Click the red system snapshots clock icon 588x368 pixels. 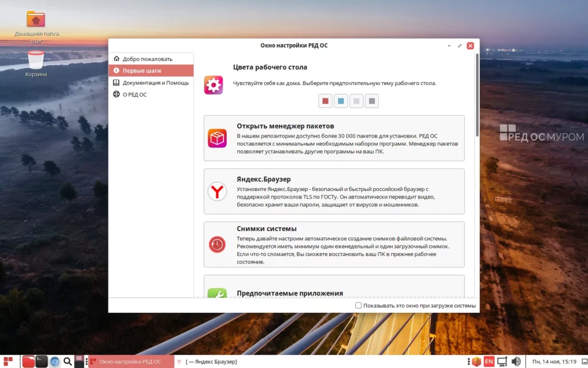(217, 244)
